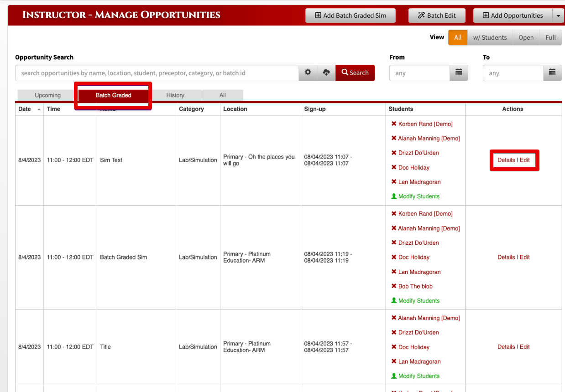Open the From date calendar icon
Screen dimensions: 565x392
coord(459,73)
